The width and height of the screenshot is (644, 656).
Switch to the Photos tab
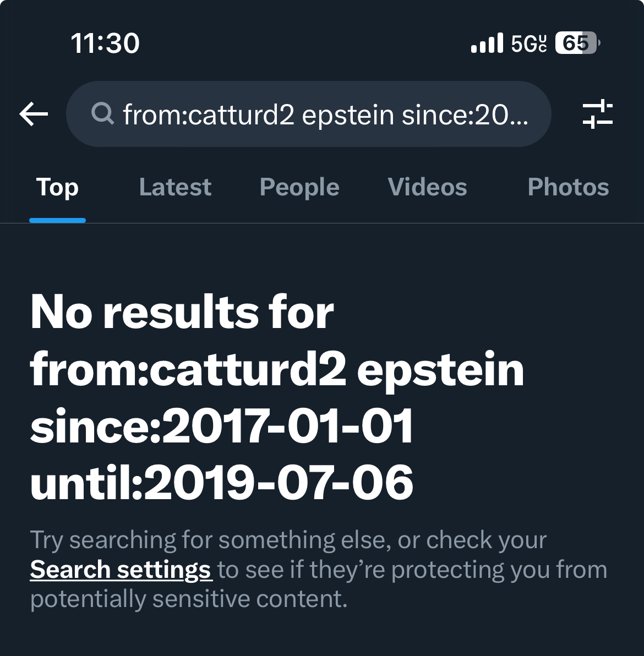(568, 187)
